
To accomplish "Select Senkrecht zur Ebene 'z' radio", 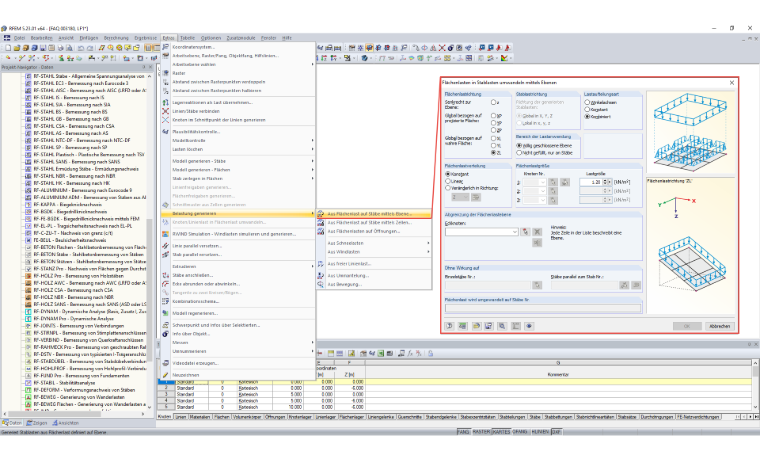I will click(493, 102).
